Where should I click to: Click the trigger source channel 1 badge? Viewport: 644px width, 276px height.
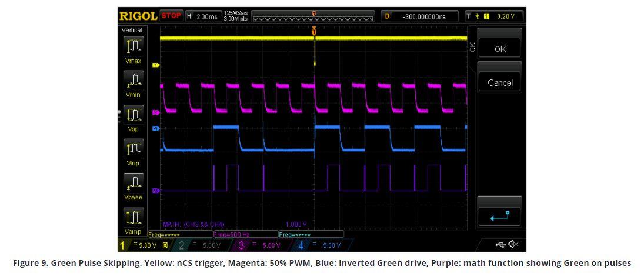pyautogui.click(x=487, y=16)
